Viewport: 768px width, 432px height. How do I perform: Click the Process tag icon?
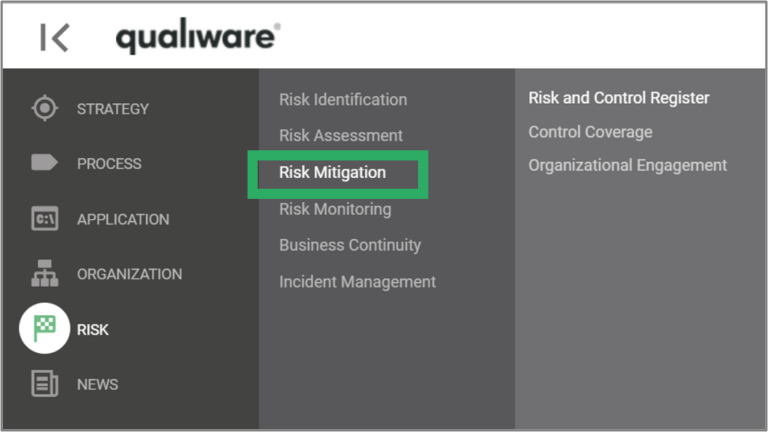click(44, 163)
